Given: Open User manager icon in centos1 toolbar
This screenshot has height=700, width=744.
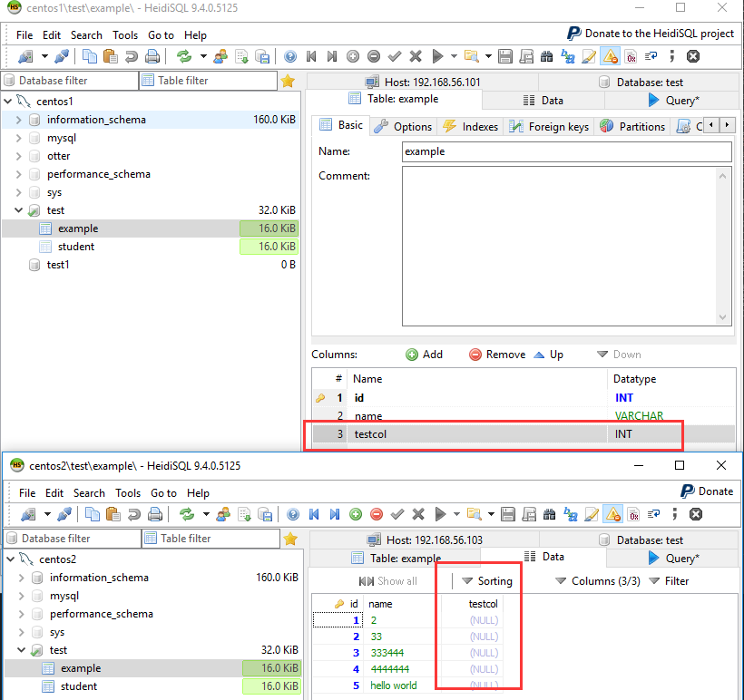Looking at the screenshot, I should 220,57.
